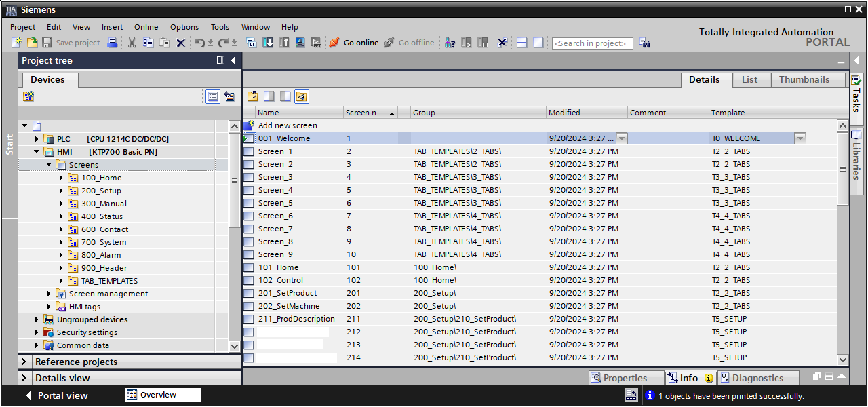This screenshot has width=868, height=407.
Task: Toggle column headers in the Project tree toolbar
Action: pos(213,96)
